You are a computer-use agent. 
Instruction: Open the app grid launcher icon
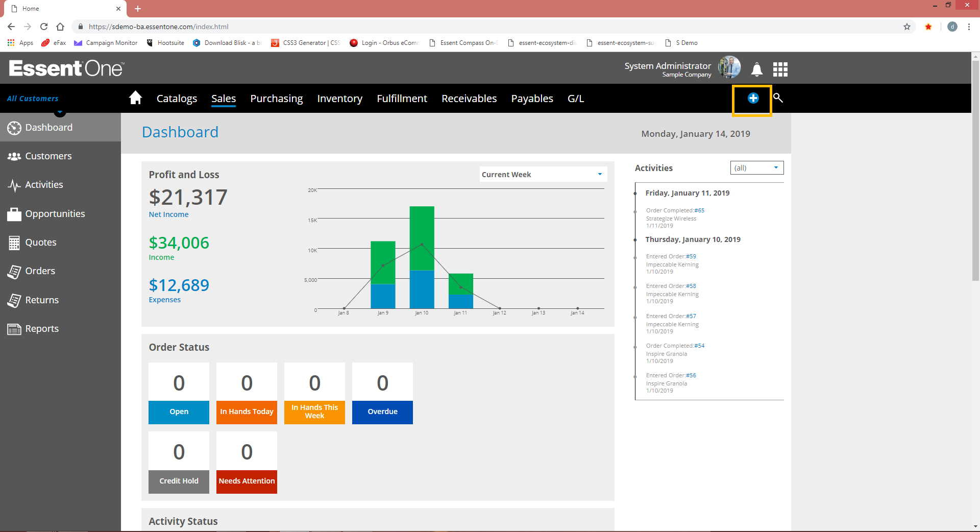click(780, 69)
